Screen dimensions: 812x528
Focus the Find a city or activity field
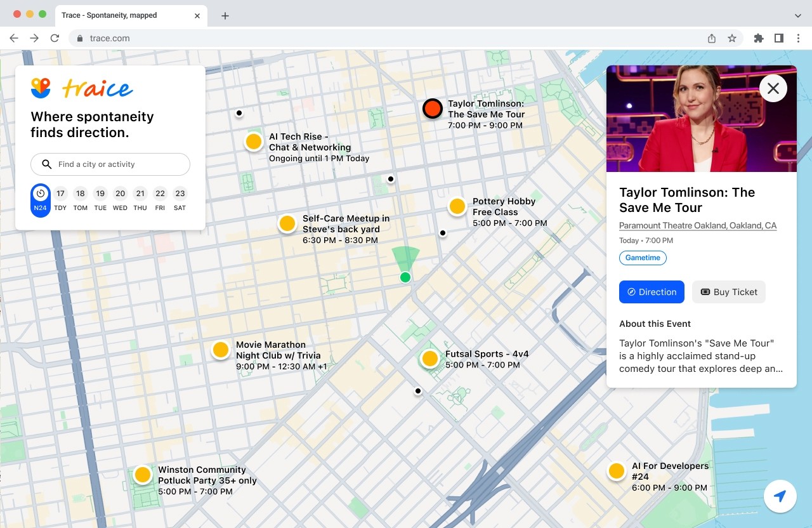110,164
